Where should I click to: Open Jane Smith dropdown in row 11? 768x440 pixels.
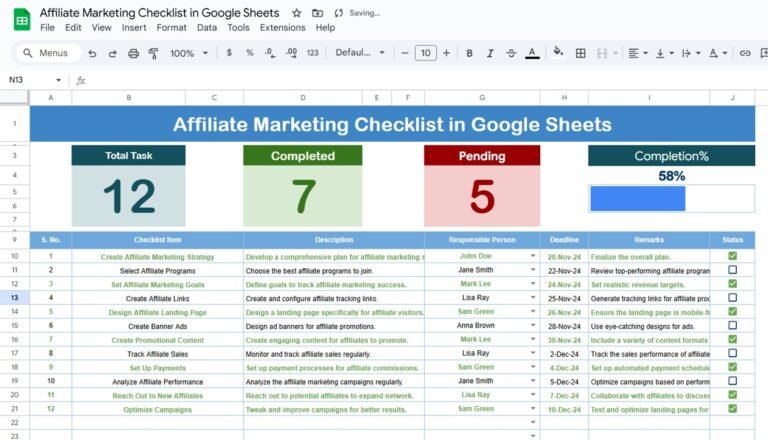pos(532,270)
